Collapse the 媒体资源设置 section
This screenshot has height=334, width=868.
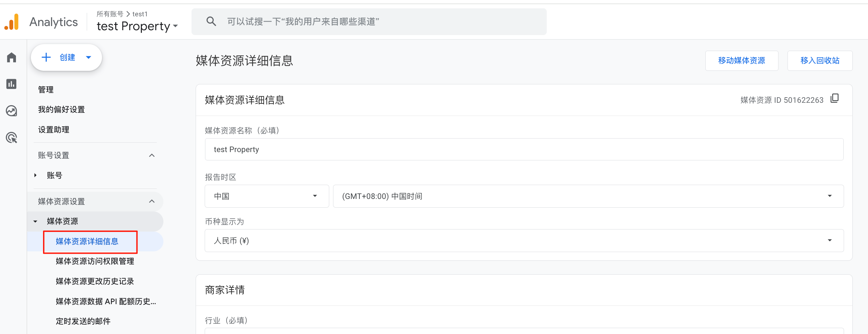pos(151,201)
